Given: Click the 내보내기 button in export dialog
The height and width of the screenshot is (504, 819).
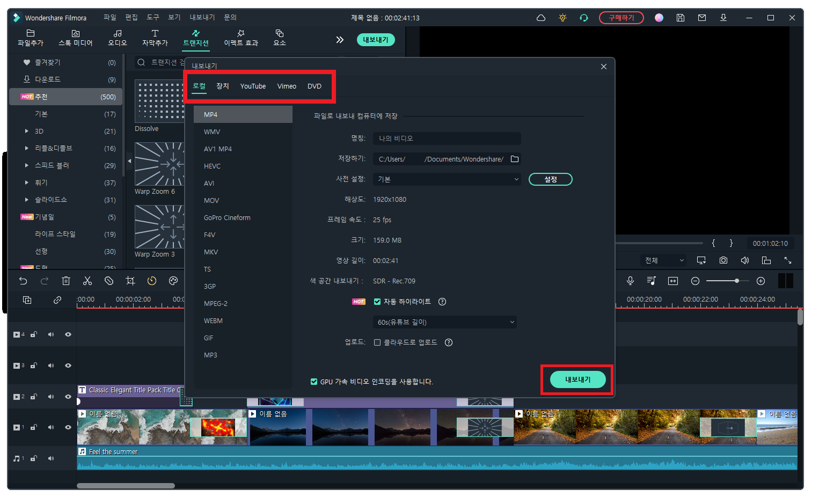Looking at the screenshot, I should pos(578,379).
